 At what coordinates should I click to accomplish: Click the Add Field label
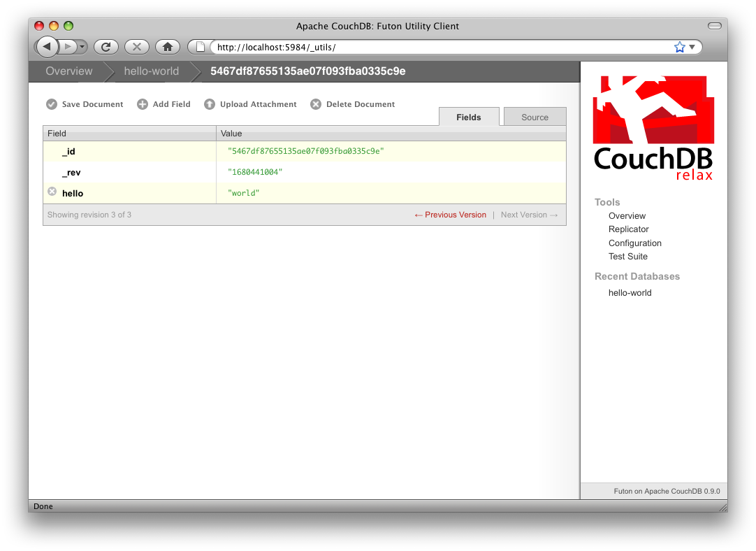(x=172, y=104)
